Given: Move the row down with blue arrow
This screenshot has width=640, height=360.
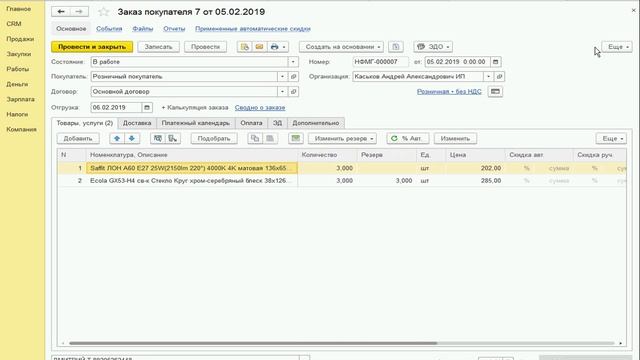Looking at the screenshot, I should pyautogui.click(x=132, y=138).
